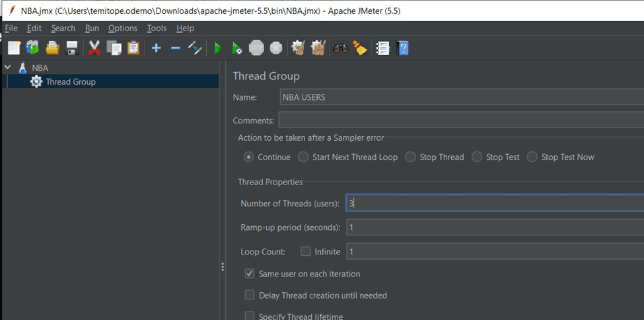The image size is (644, 320).
Task: Open the Run menu
Action: pos(92,28)
